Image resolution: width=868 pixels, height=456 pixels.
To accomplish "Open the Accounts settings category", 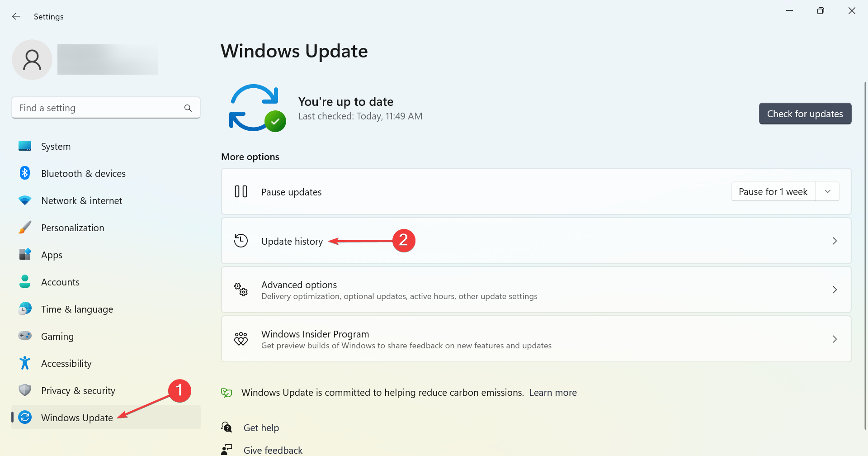I will [x=60, y=282].
